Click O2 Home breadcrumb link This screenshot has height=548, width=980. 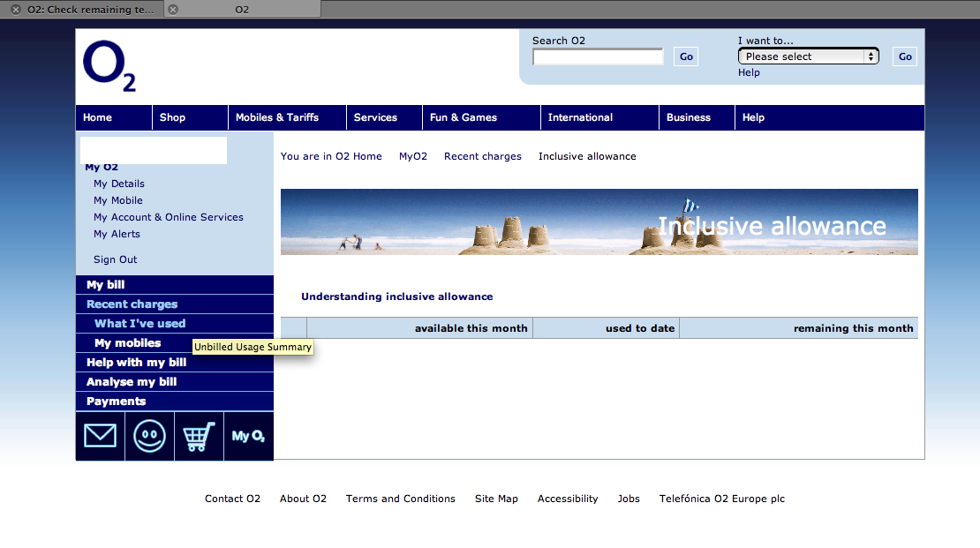point(358,156)
